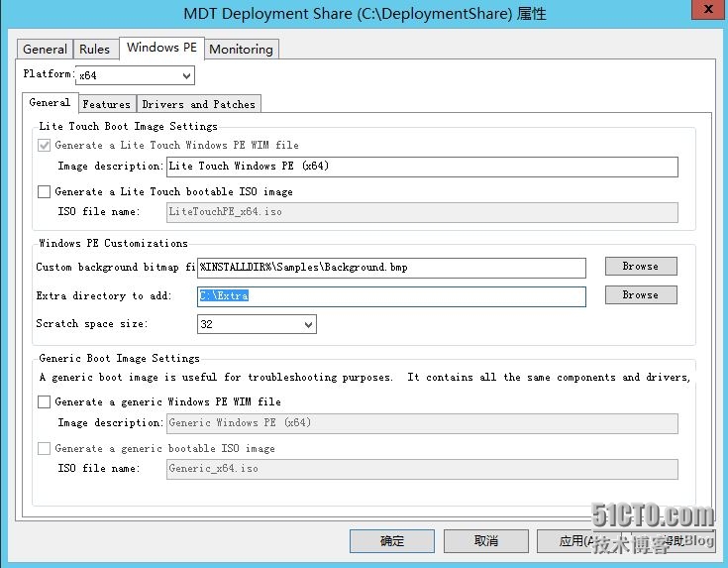Click the Generic Windows PE image description field
Image resolution: width=728 pixels, height=568 pixels.
click(422, 423)
